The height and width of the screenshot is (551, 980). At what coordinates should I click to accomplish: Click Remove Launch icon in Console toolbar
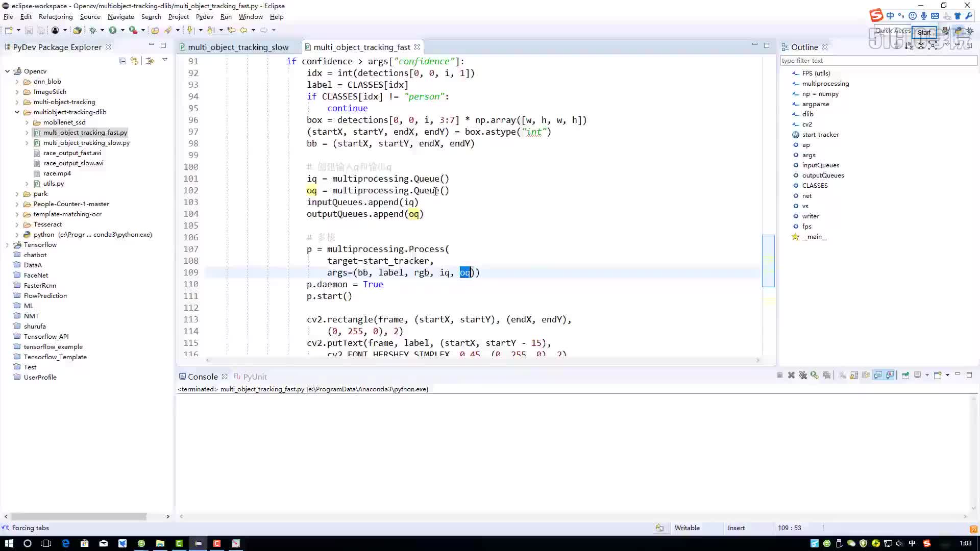pos(791,375)
